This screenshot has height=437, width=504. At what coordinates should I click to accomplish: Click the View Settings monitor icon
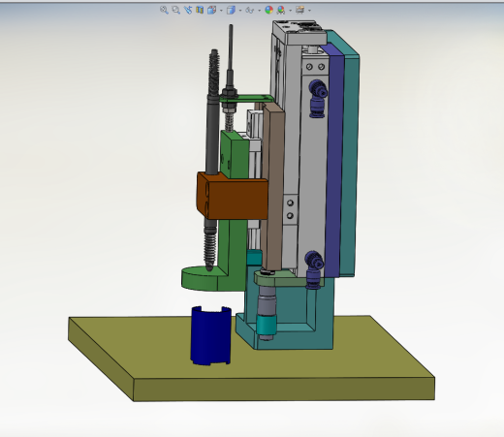pos(300,10)
